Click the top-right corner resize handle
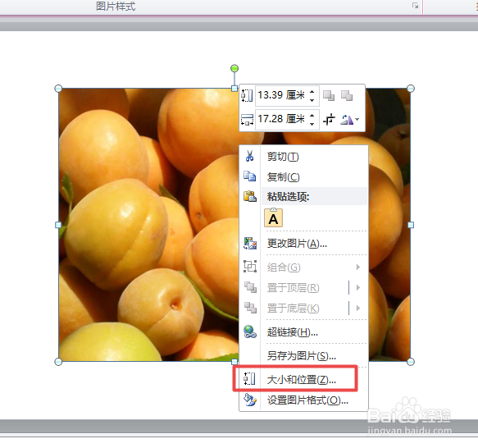The image size is (478, 448). [x=411, y=89]
